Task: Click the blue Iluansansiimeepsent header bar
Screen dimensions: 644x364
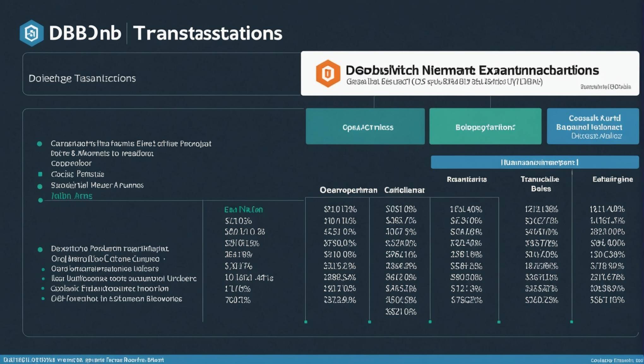Action: [x=535, y=162]
